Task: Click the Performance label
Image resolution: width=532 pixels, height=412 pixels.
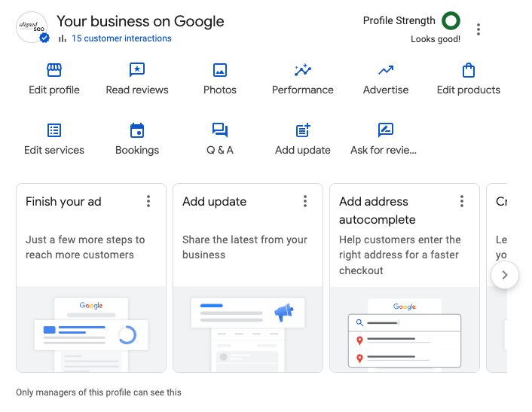Action: click(x=303, y=90)
